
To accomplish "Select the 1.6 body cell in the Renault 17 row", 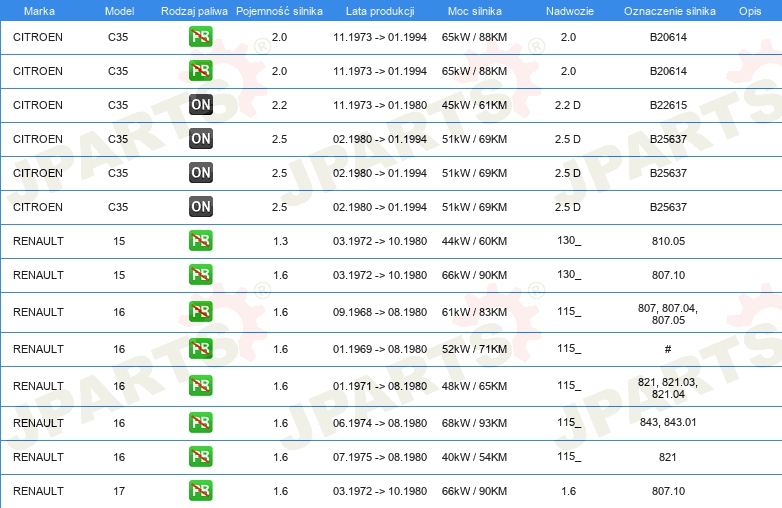I will click(569, 491).
